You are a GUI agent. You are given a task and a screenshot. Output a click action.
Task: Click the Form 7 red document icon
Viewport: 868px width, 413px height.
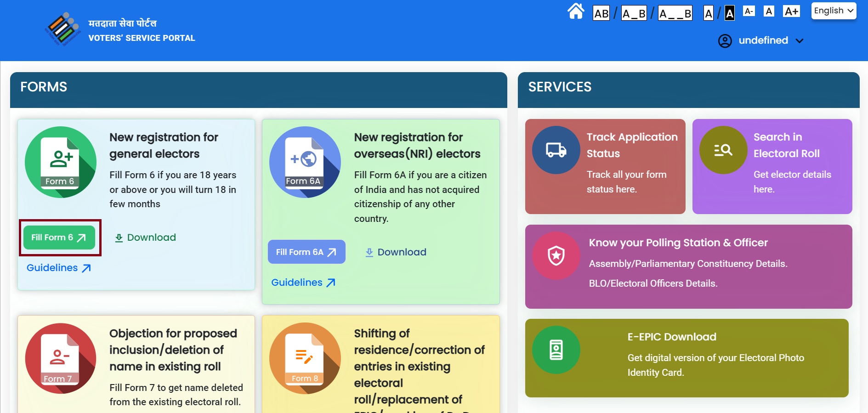61,358
